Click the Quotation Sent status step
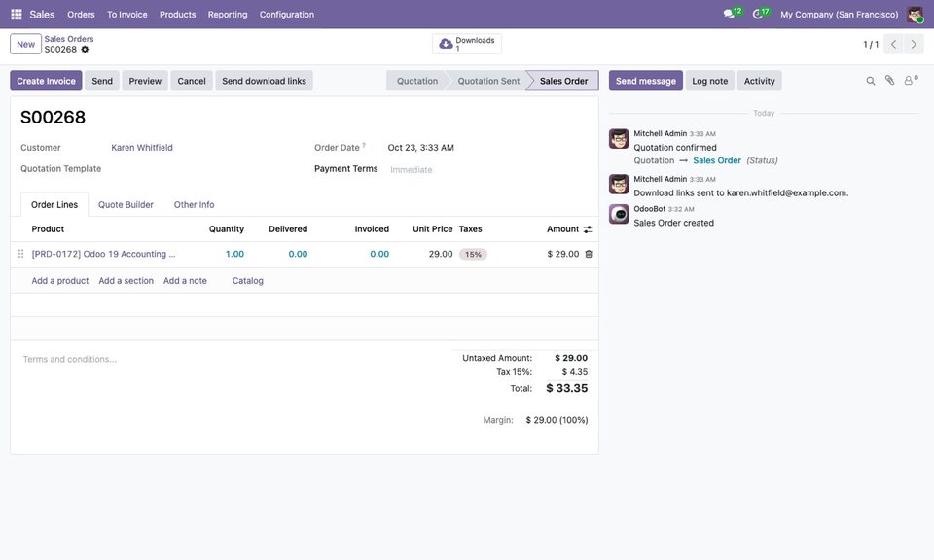934x560 pixels. click(x=488, y=81)
